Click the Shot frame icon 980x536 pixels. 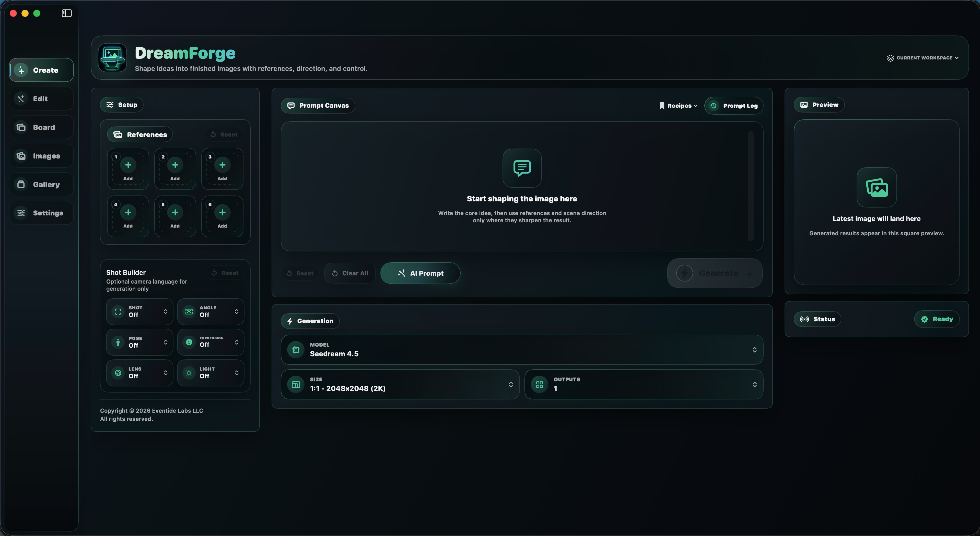point(118,312)
